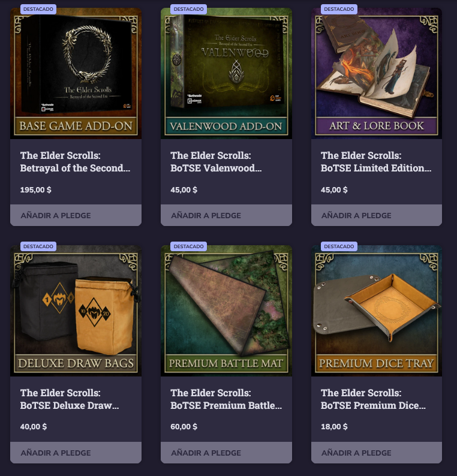Add Valenwood add-on to pledge
This screenshot has width=457, height=476.
click(x=226, y=215)
